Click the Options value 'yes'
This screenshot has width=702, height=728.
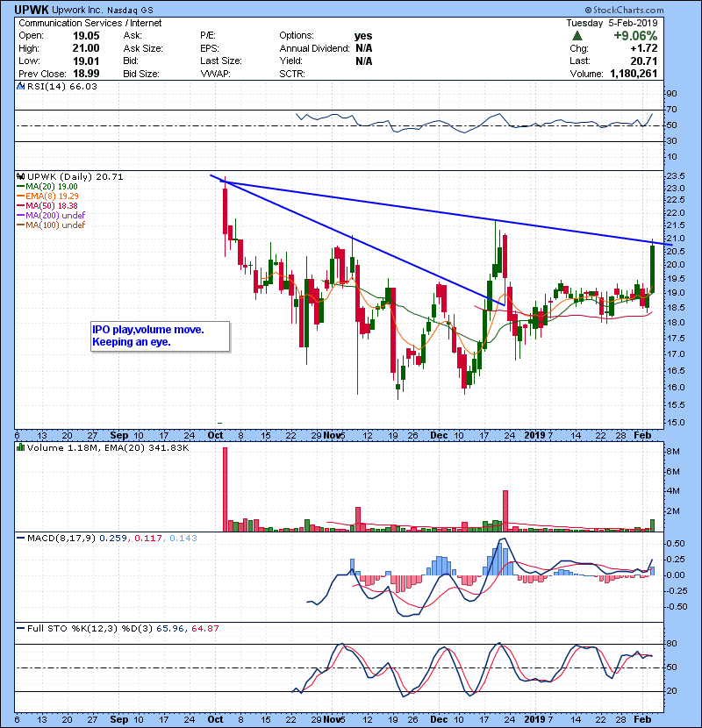pyautogui.click(x=363, y=36)
